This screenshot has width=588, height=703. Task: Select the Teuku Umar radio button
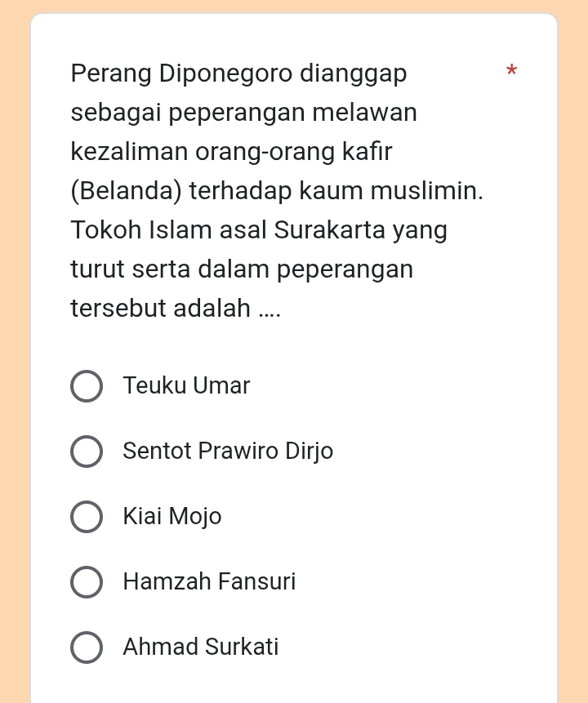[x=87, y=386]
